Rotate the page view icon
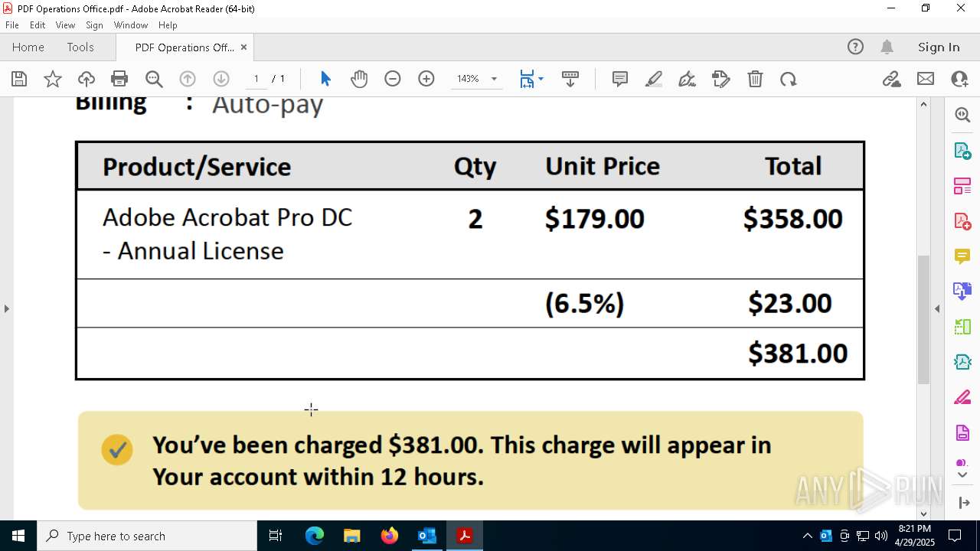Screen dimensions: 980x551 tap(789, 79)
